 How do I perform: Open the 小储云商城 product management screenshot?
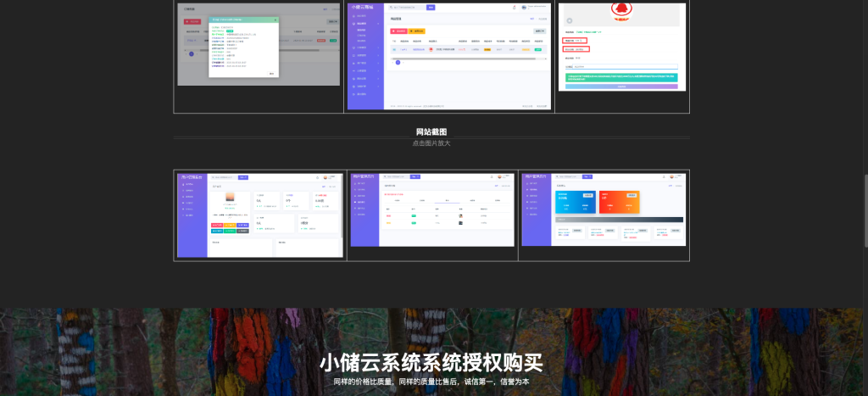(x=449, y=57)
